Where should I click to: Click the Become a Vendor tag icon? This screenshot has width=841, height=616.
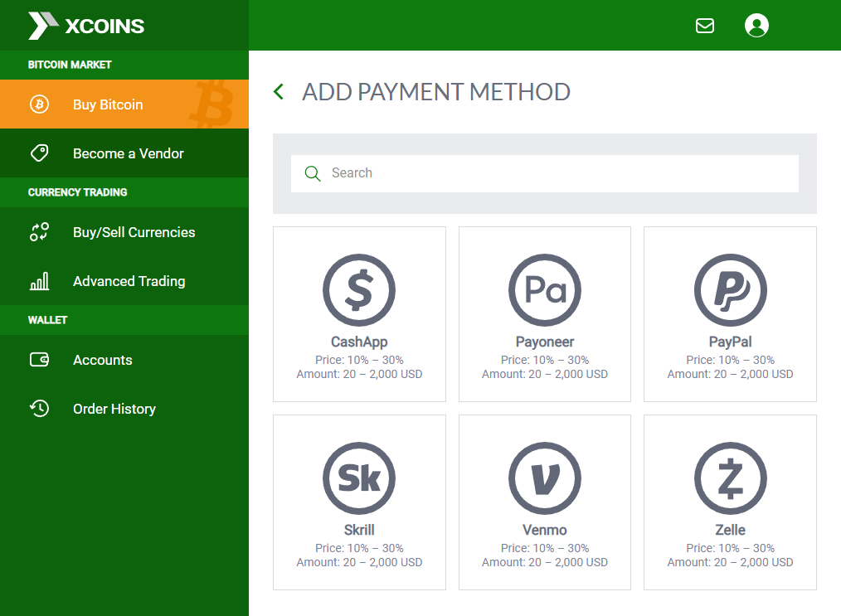39,153
